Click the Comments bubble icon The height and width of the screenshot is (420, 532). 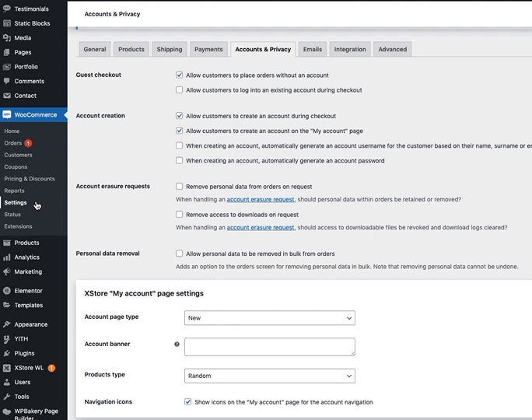(7, 81)
